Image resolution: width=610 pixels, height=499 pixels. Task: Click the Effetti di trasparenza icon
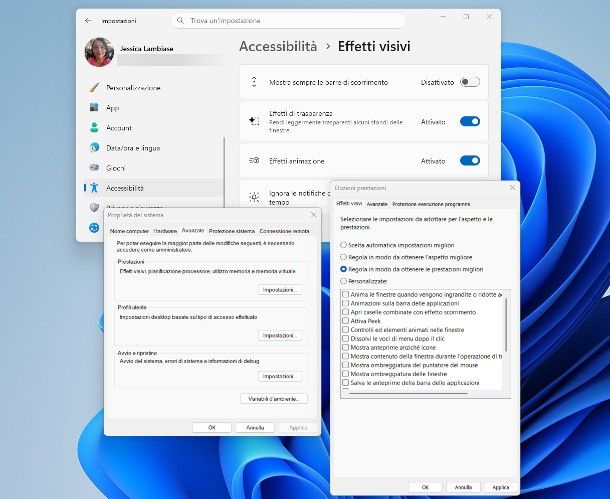pyautogui.click(x=254, y=121)
